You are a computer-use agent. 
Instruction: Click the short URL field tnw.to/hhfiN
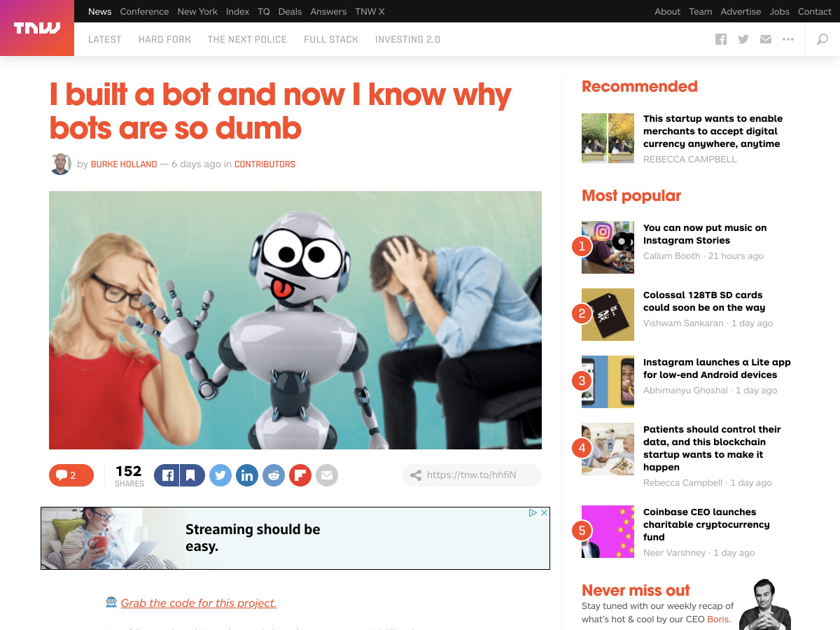point(472,475)
